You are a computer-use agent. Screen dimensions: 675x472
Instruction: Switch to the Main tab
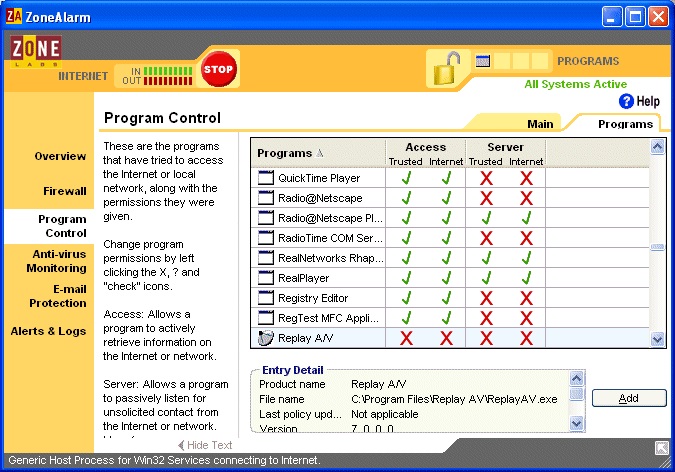point(540,124)
